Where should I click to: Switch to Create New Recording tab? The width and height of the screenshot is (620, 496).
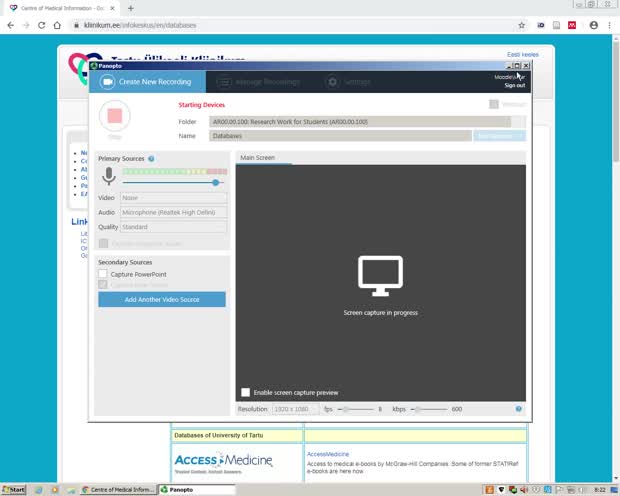147,82
